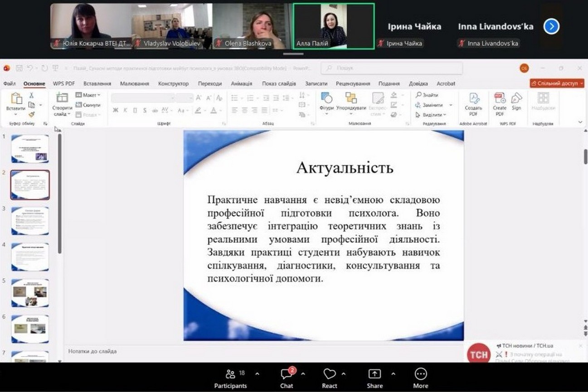Switch to the Вставлення ribbon tab
Image resolution: width=588 pixels, height=392 pixels.
pyautogui.click(x=97, y=83)
